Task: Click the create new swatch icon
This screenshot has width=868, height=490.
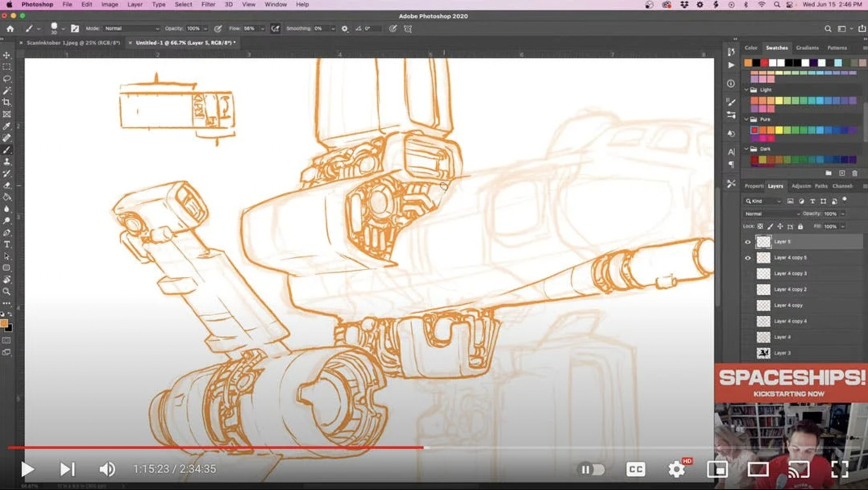Action: [x=842, y=173]
